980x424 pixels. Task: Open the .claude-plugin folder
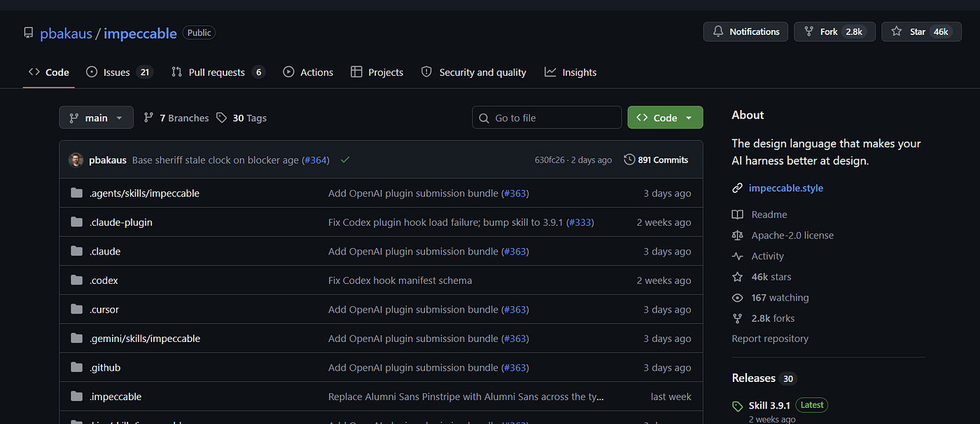pyautogui.click(x=120, y=222)
